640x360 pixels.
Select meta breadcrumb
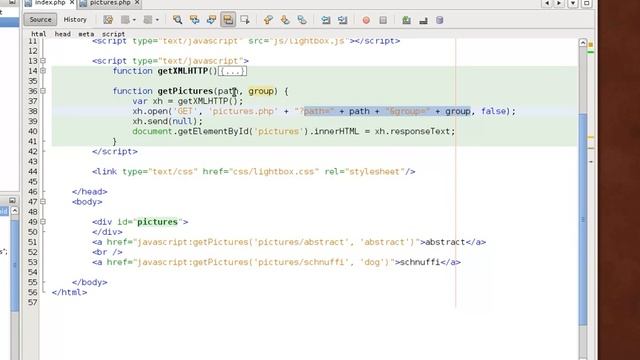click(x=86, y=34)
